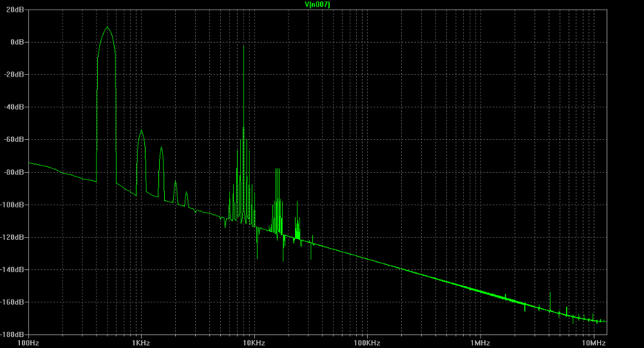Click the 100KHz frequency axis label

tap(366, 342)
